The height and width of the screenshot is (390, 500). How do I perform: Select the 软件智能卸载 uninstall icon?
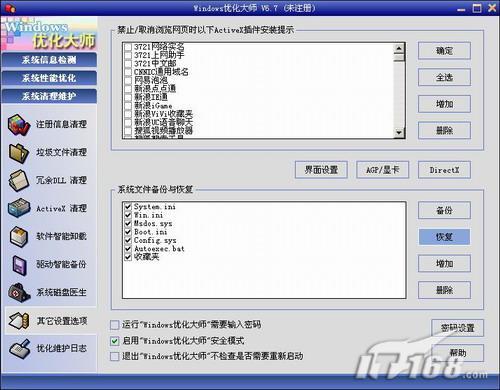[x=19, y=236]
